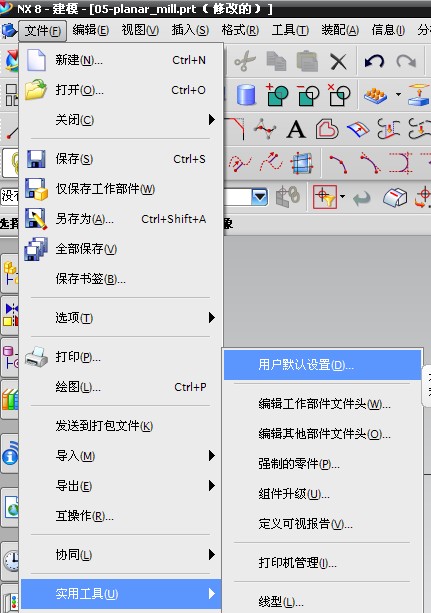
Task: Choose 保存(S) Save menu item
Action: (x=120, y=159)
